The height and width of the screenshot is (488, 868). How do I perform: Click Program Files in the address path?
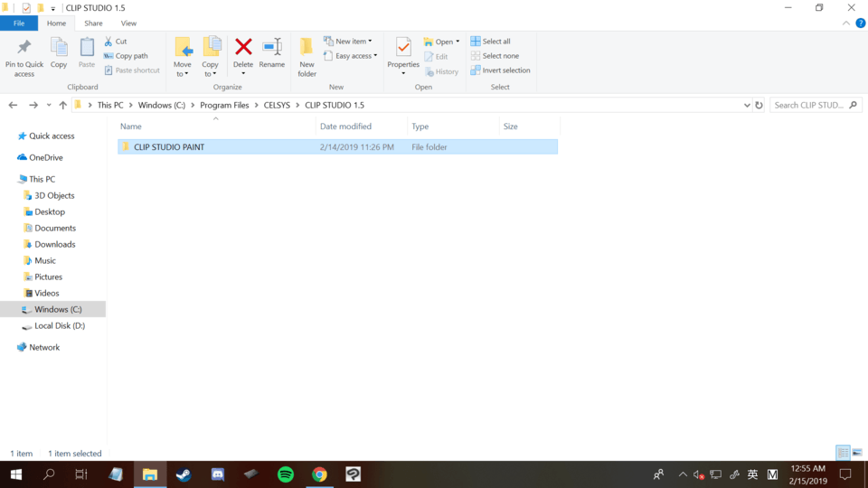(224, 105)
